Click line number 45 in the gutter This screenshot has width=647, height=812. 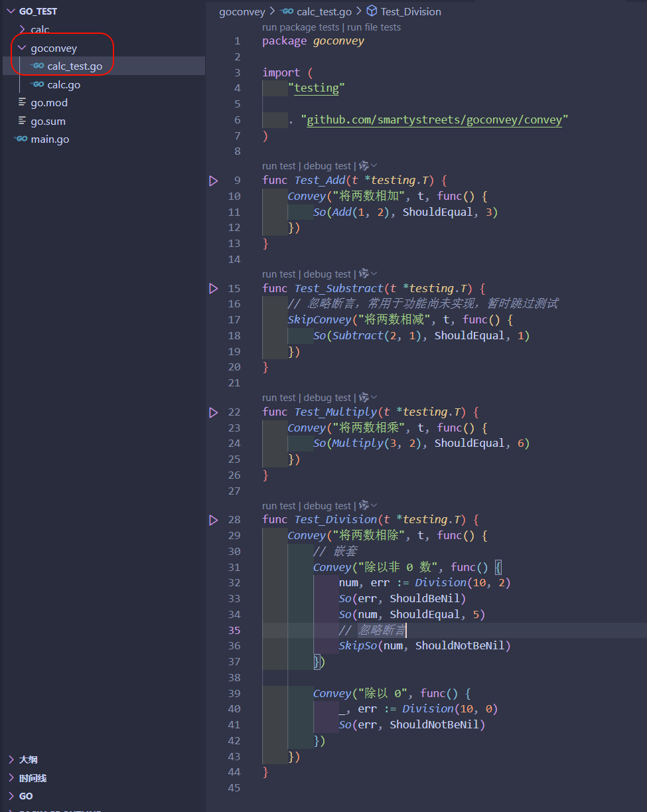click(235, 788)
